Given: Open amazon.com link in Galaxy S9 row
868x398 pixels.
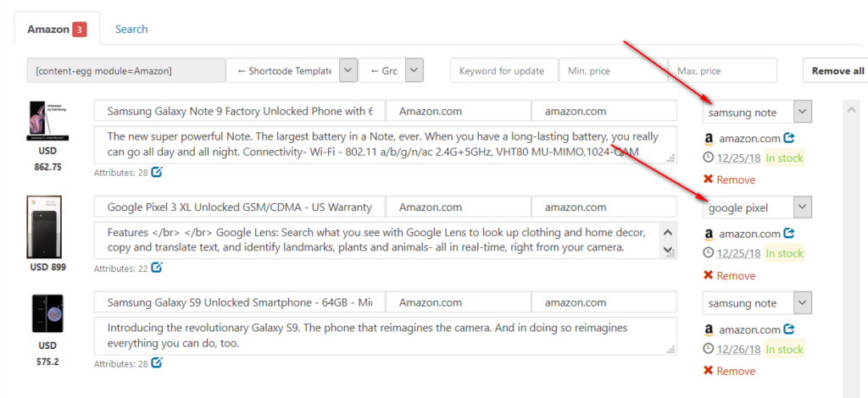Looking at the screenshot, I should point(749,330).
